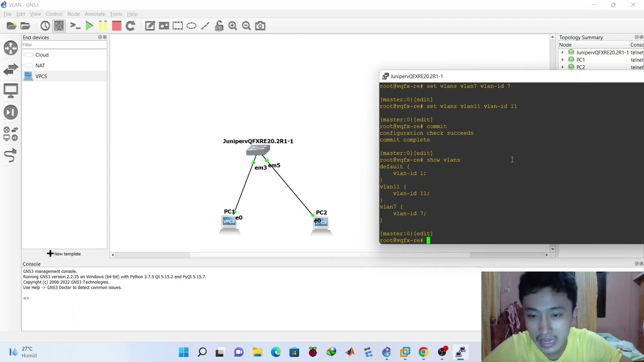Reload all nodes icon
This screenshot has width=644, height=362.
130,26
